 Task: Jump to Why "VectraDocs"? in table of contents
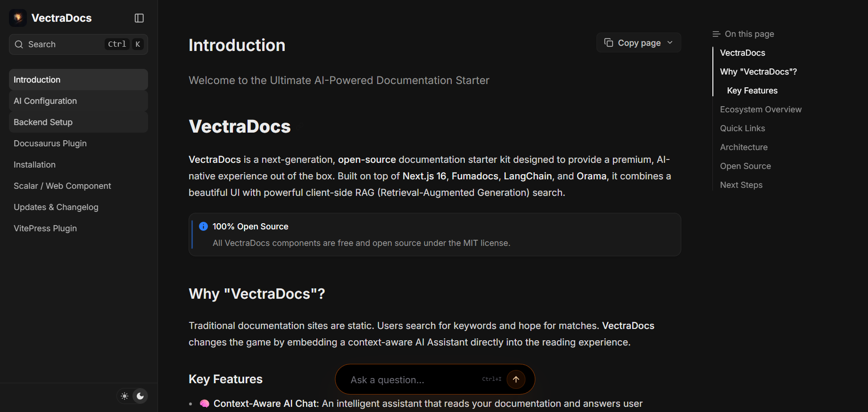[758, 72]
